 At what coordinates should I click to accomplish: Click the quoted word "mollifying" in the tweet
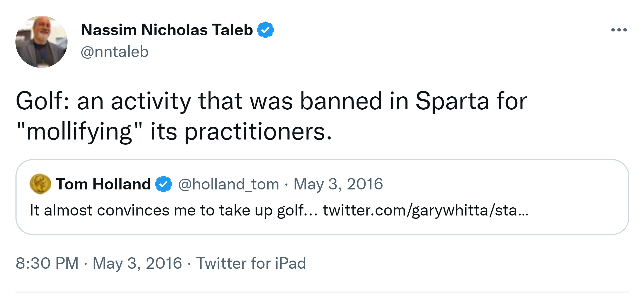point(79,132)
